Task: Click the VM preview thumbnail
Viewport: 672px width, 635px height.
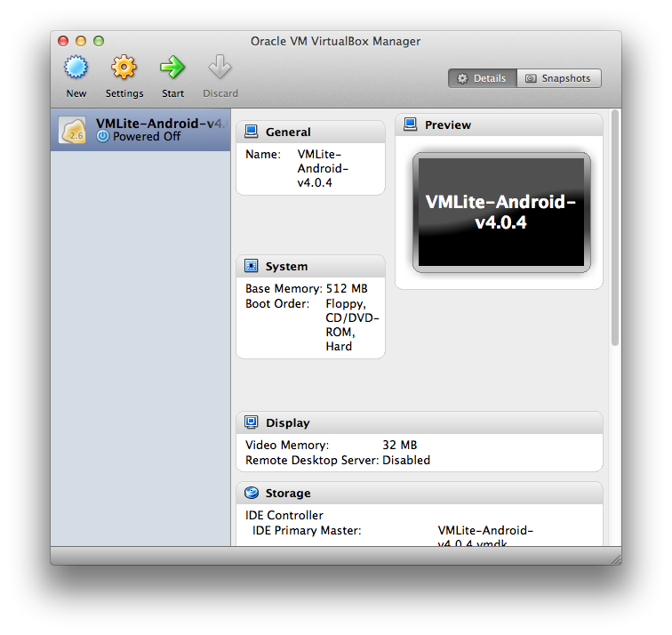Action: pyautogui.click(x=501, y=213)
